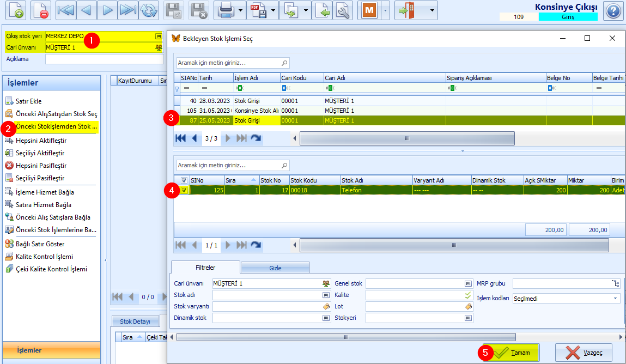This screenshot has width=626, height=364.
Task: Click the refresh icon in the main toolbar
Action: pyautogui.click(x=149, y=10)
